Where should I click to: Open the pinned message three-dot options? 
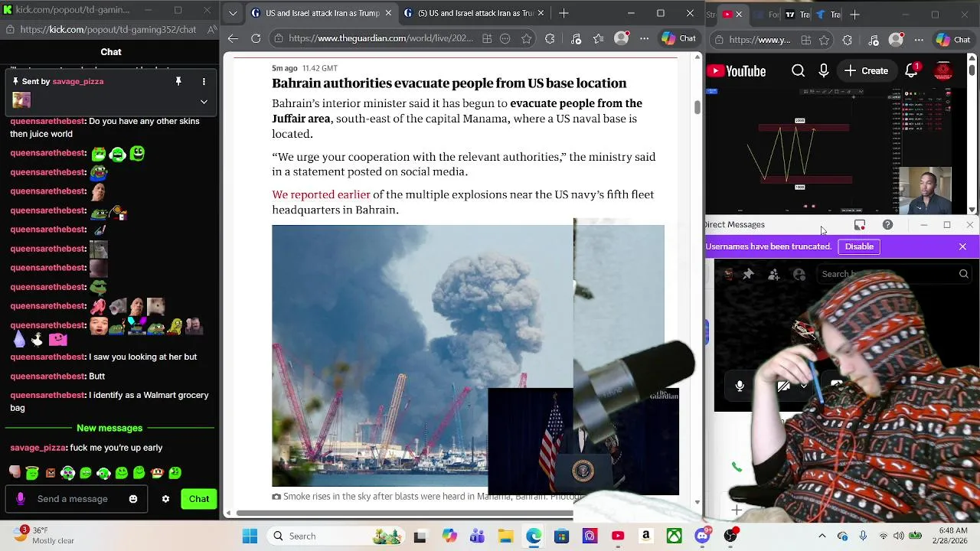(204, 81)
